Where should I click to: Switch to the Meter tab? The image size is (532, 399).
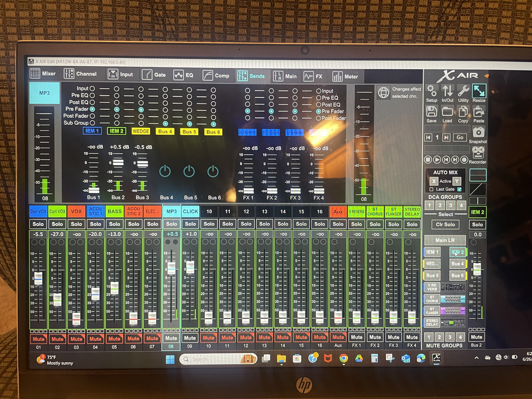345,77
